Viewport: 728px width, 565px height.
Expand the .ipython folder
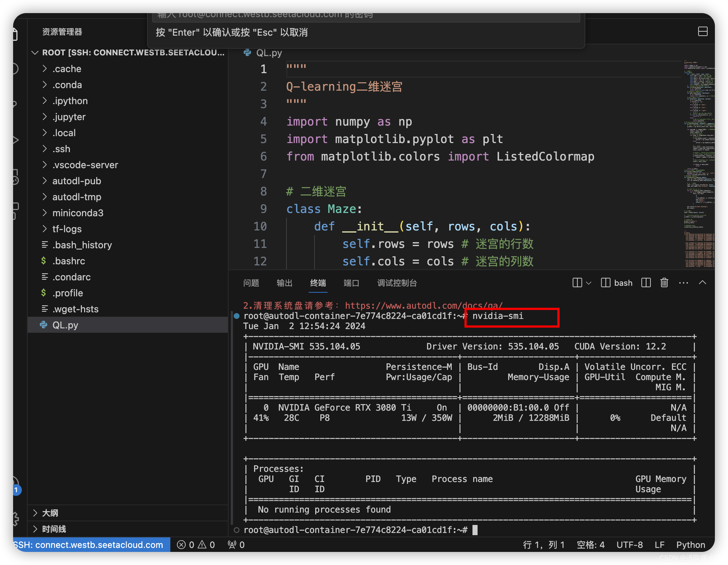coord(128,101)
